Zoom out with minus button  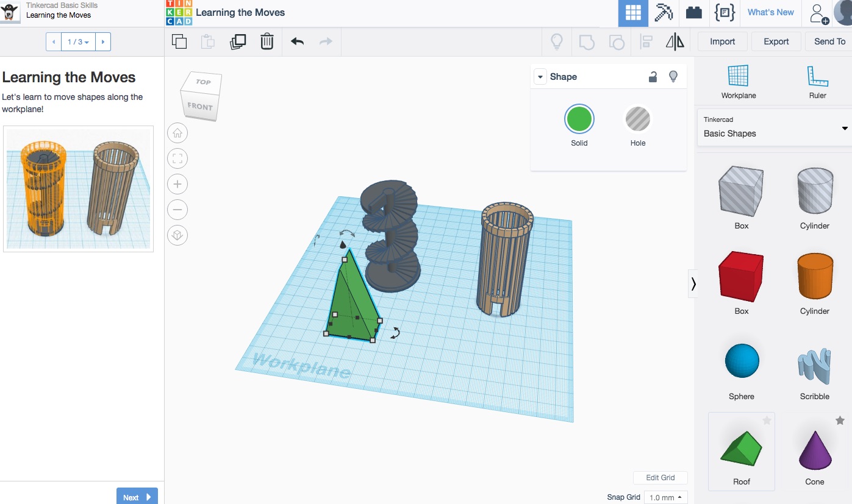[x=177, y=210]
